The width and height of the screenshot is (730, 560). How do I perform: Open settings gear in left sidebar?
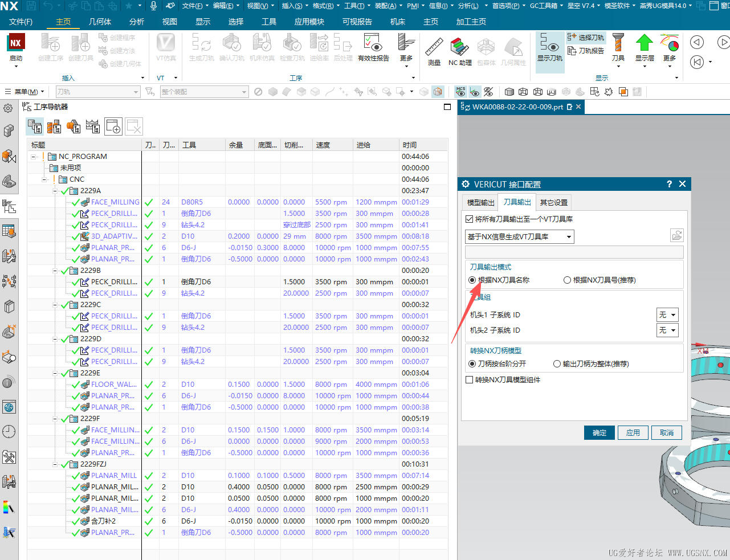pyautogui.click(x=9, y=108)
